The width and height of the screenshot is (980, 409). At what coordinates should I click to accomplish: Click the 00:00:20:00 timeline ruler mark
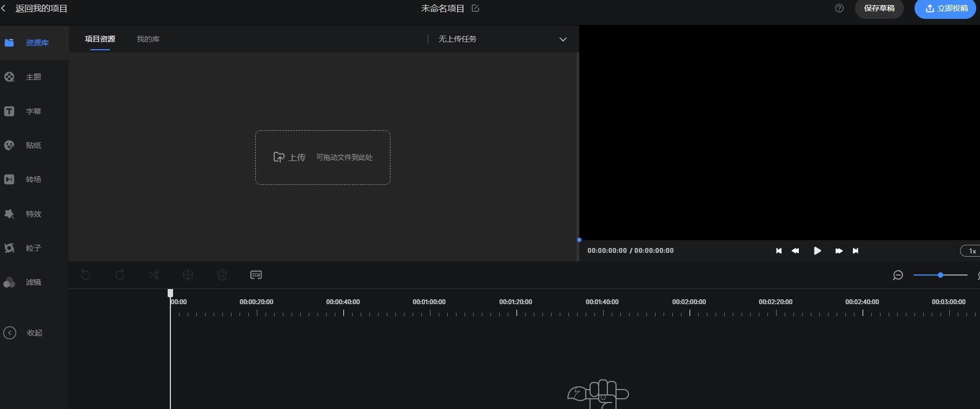pos(256,302)
